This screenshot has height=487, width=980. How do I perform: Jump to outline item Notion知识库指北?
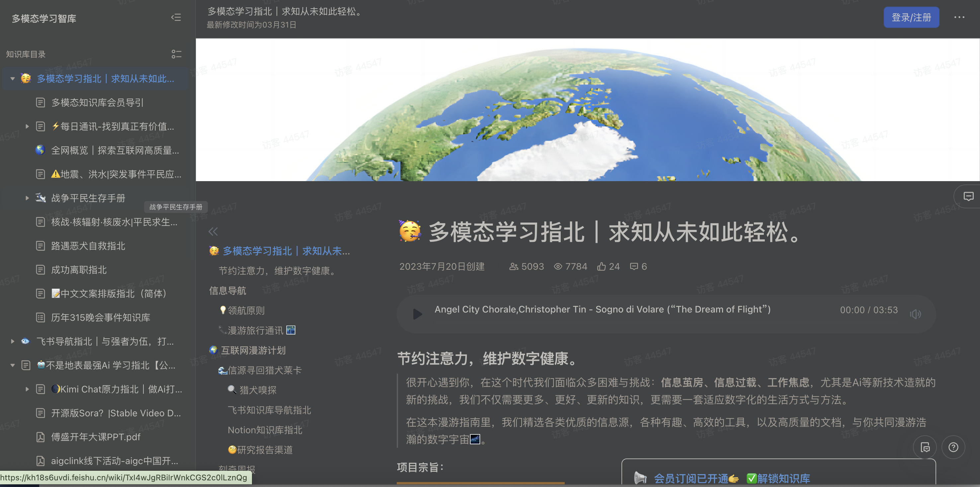265,430
